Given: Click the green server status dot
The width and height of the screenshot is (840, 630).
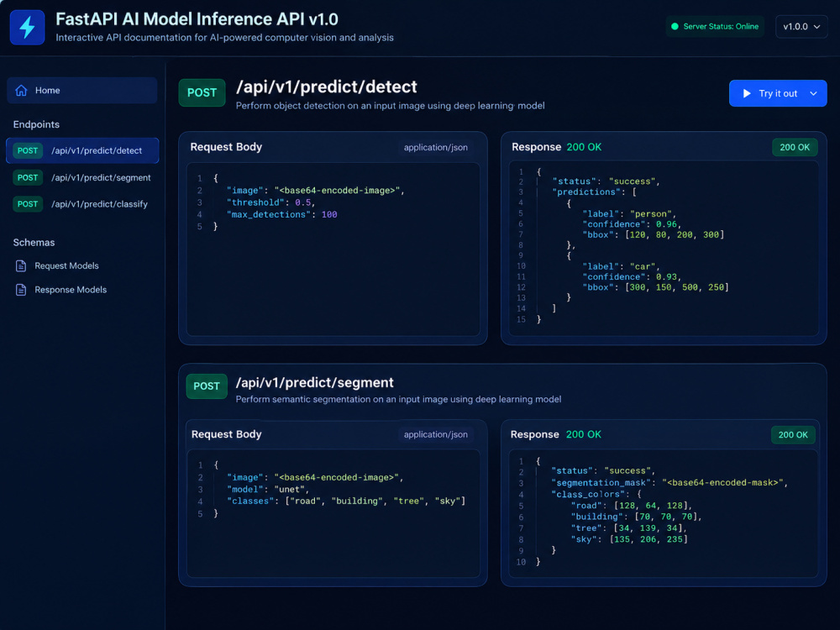Looking at the screenshot, I should pyautogui.click(x=675, y=26).
